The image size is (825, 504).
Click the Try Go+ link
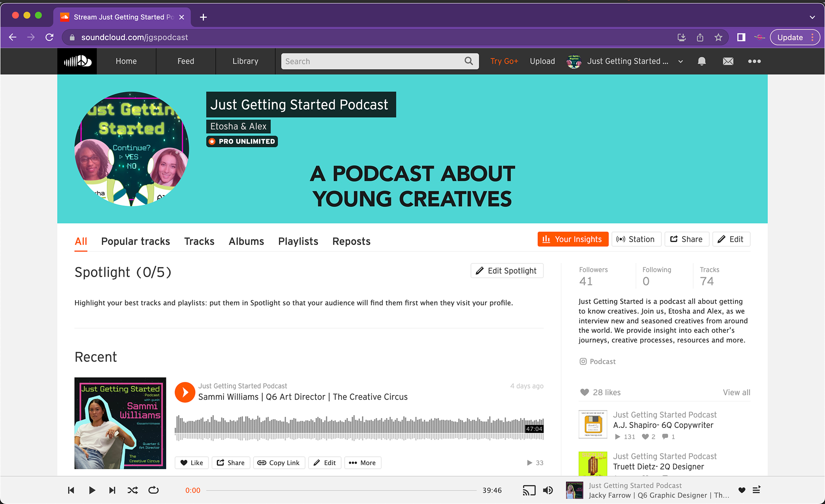tap(504, 61)
